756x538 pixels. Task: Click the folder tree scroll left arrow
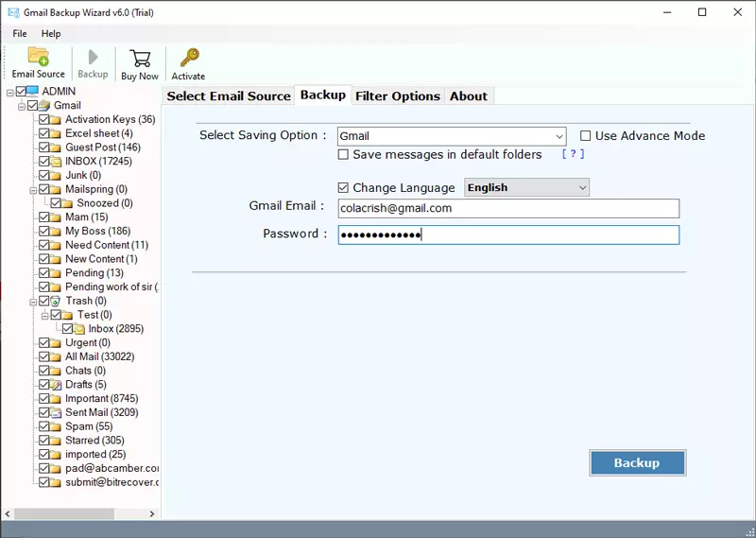tap(8, 513)
